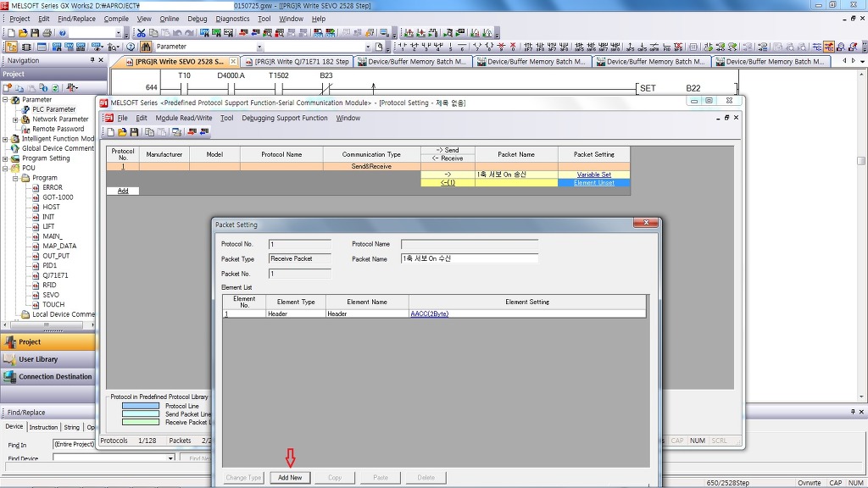Click the AACC(2Byte) element setting link
The image size is (868, 488).
(429, 313)
